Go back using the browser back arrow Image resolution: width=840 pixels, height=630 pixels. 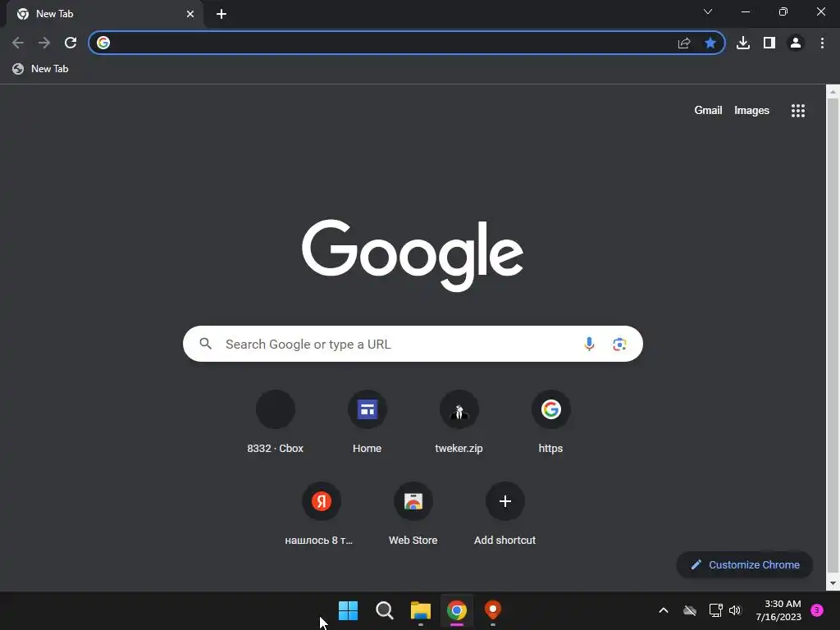18,43
